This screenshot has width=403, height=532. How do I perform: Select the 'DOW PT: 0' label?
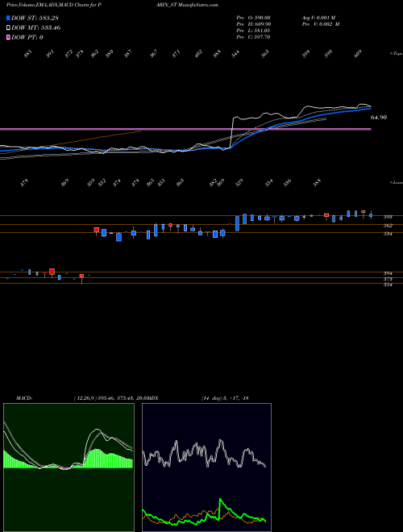tap(27, 38)
